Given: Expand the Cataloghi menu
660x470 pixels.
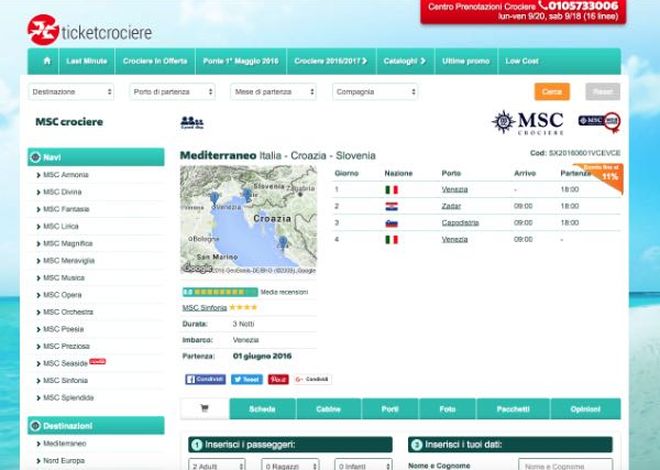Looking at the screenshot, I should point(405,61).
